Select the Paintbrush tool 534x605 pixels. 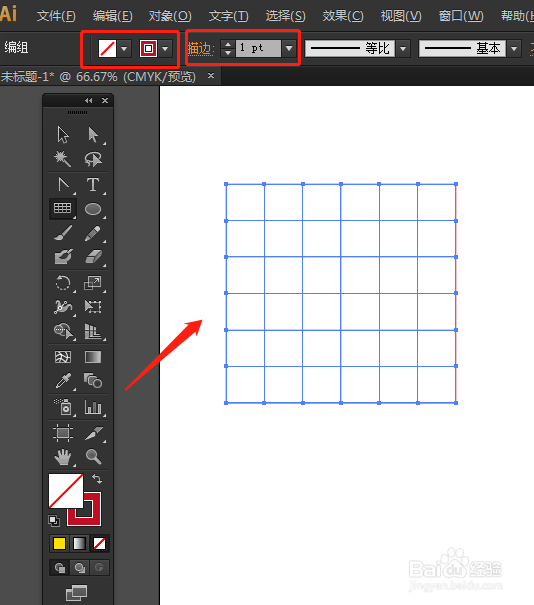pyautogui.click(x=63, y=233)
